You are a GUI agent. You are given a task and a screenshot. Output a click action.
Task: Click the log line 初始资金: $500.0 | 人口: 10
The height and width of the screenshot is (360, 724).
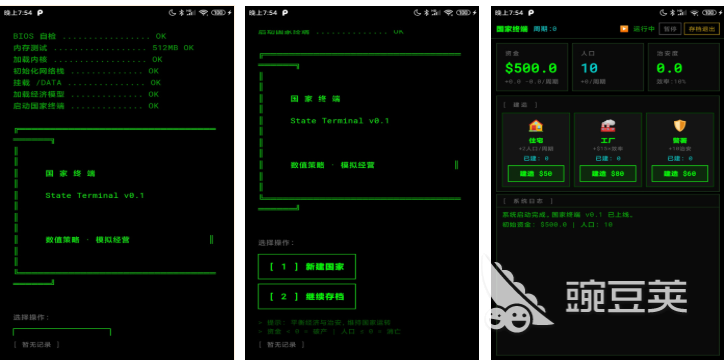pos(557,225)
